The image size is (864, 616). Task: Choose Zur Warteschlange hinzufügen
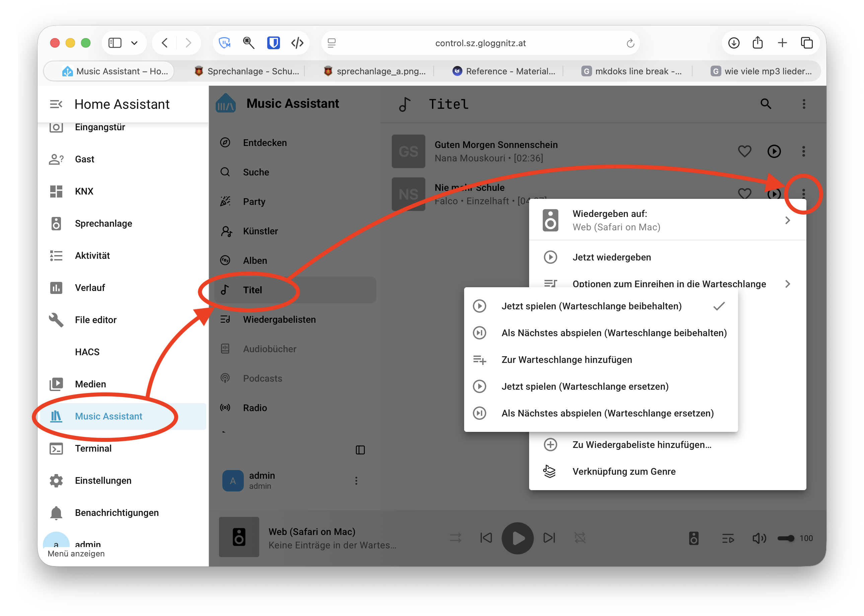click(x=601, y=360)
